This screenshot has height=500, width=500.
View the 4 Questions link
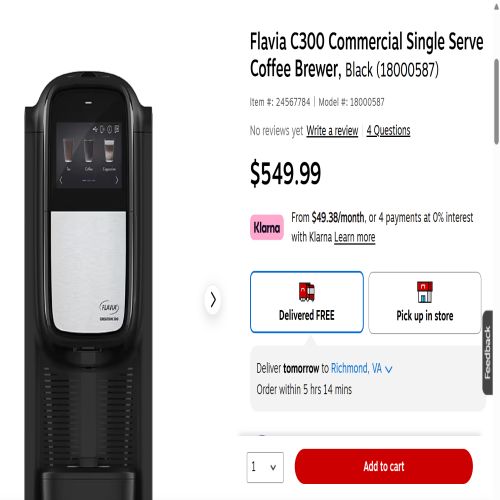pyautogui.click(x=388, y=130)
